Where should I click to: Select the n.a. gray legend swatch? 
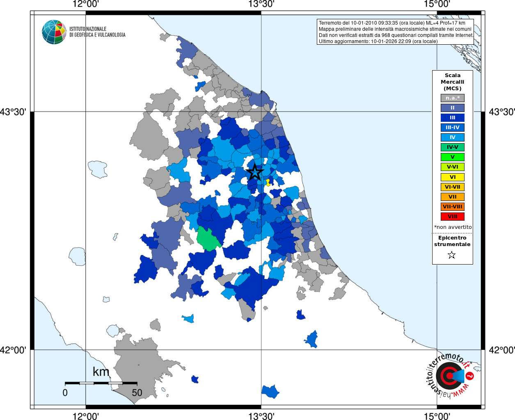(453, 98)
